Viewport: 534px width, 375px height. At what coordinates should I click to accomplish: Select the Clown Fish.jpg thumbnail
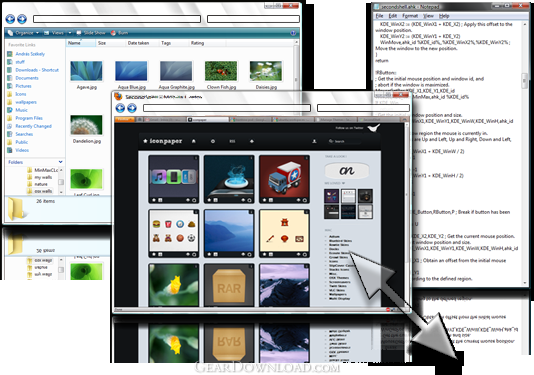click(221, 71)
